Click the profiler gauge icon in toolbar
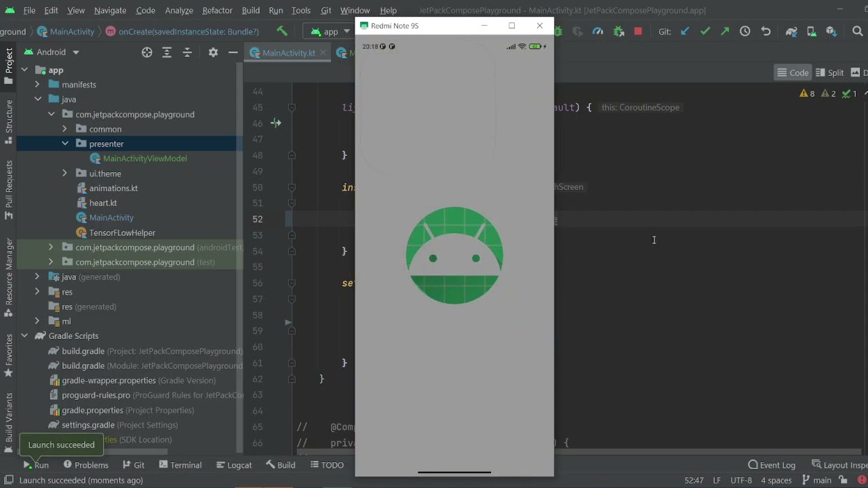This screenshot has height=488, width=868. click(598, 31)
